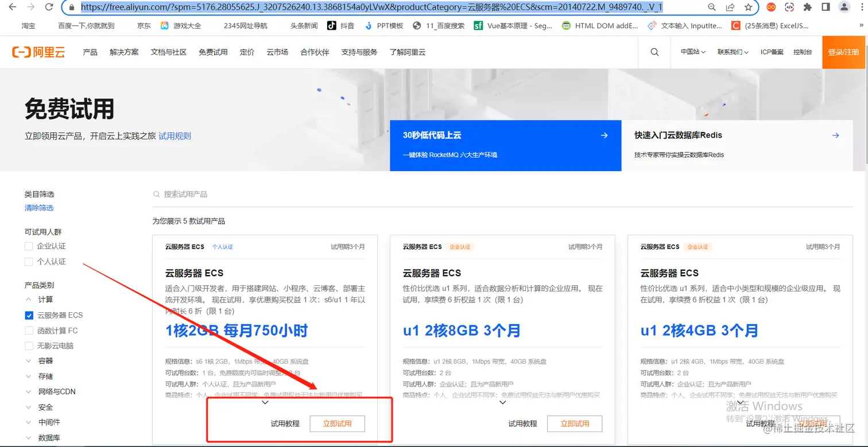Click the zoom magnifier icon in address bar
This screenshot has width=868, height=447.
click(712, 7)
